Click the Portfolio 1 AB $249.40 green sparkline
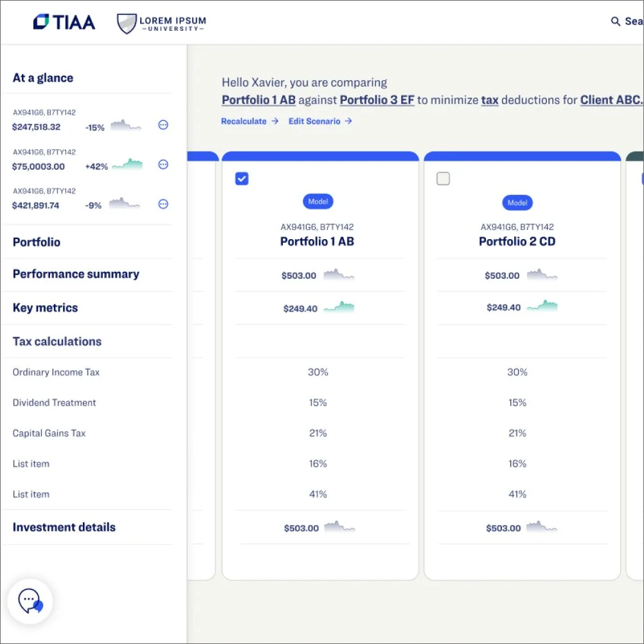644x644 pixels. [x=339, y=307]
